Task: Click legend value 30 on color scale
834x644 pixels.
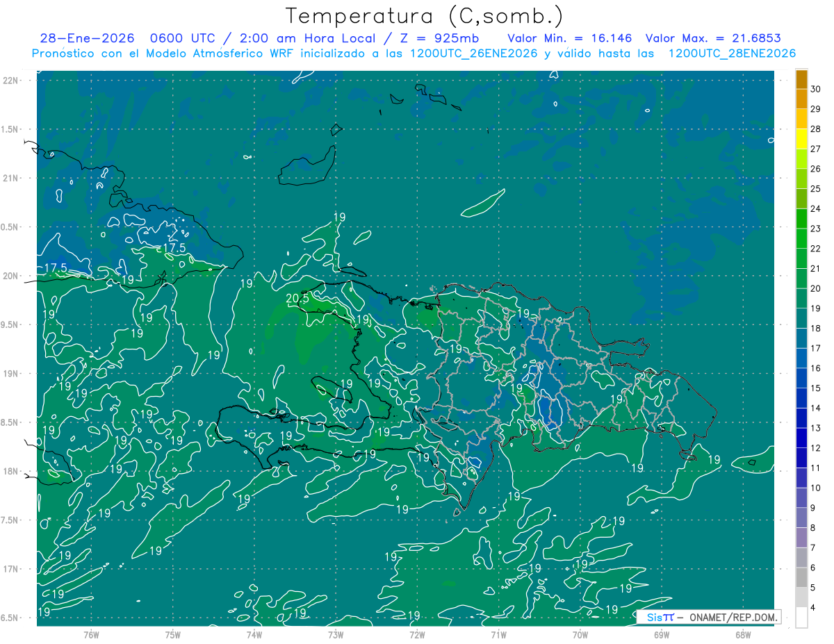Action: tap(816, 89)
